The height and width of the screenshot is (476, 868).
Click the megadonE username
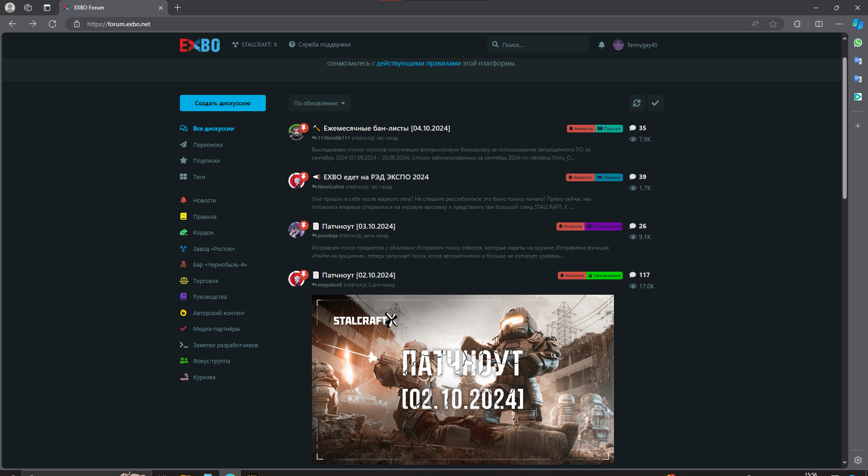pos(330,285)
